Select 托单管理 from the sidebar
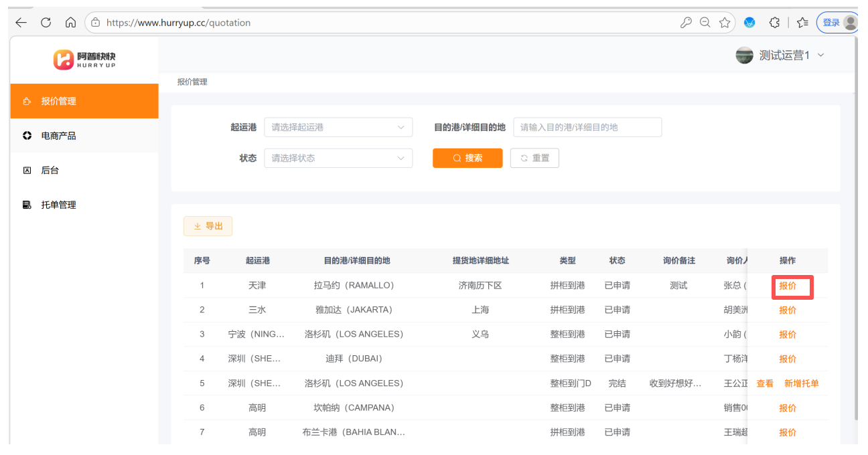 (x=58, y=205)
